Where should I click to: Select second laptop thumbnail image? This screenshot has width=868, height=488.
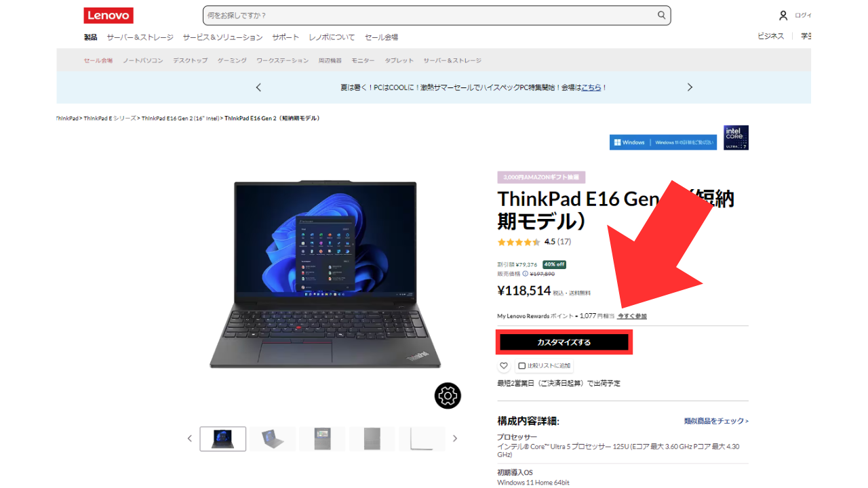[x=273, y=439]
